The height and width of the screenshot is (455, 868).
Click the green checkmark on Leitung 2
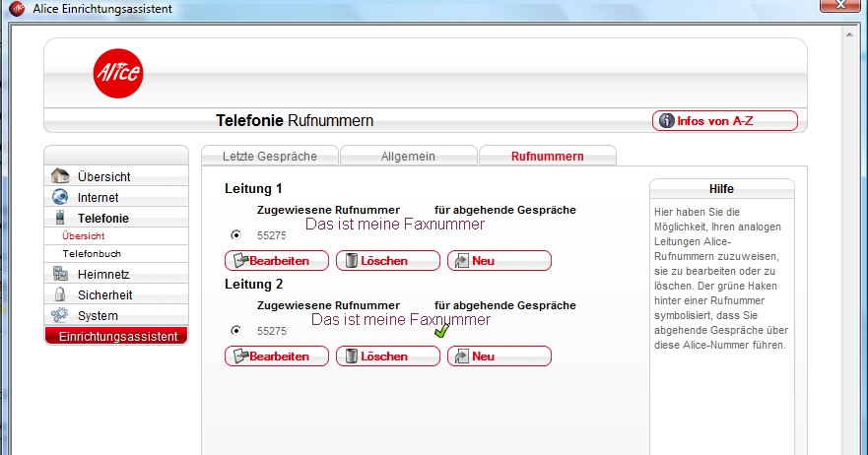pyautogui.click(x=441, y=332)
